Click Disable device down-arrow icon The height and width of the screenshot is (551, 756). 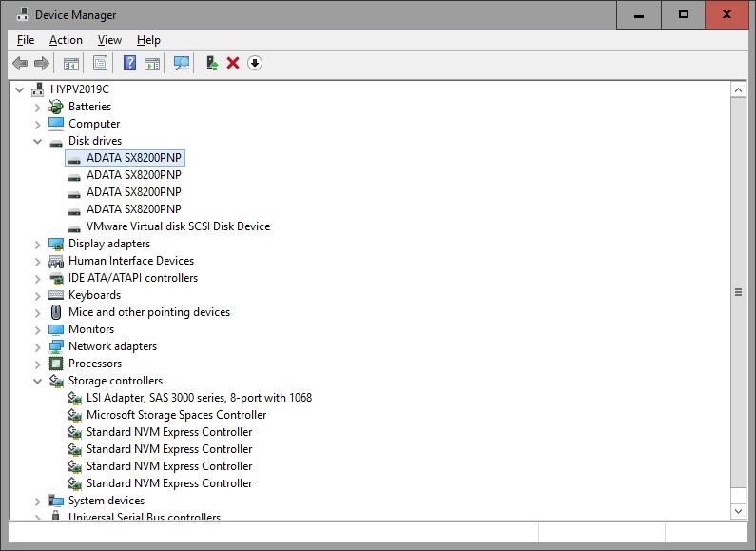coord(255,63)
